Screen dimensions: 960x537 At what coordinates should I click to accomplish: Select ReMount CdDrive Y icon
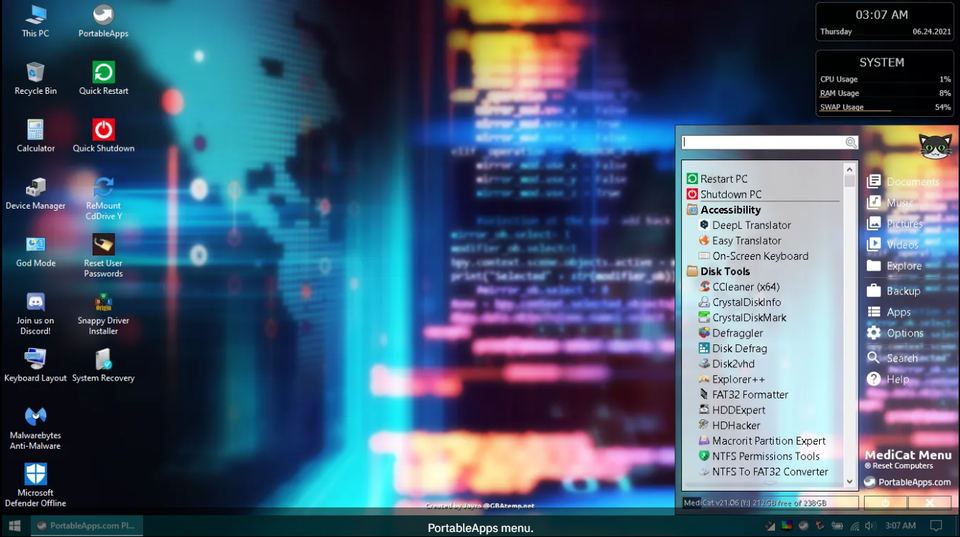pos(103,199)
